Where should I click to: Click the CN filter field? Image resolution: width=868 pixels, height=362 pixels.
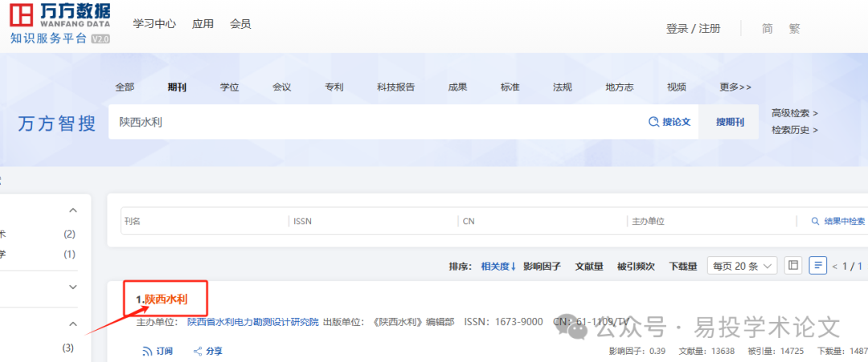coord(542,221)
